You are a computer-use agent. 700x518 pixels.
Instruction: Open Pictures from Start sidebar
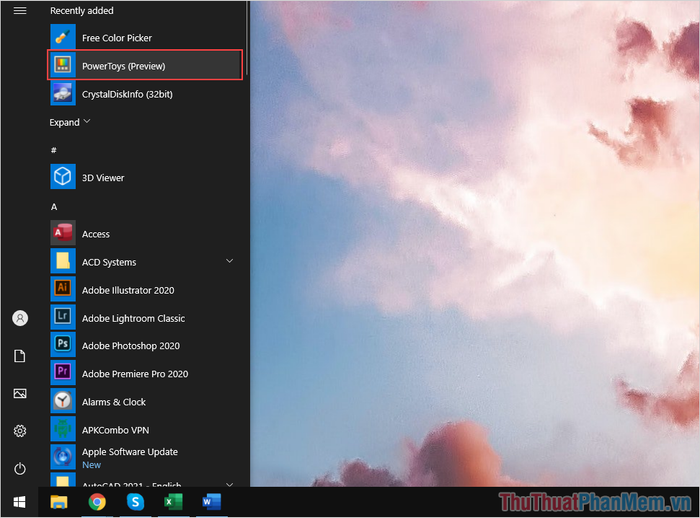20,393
